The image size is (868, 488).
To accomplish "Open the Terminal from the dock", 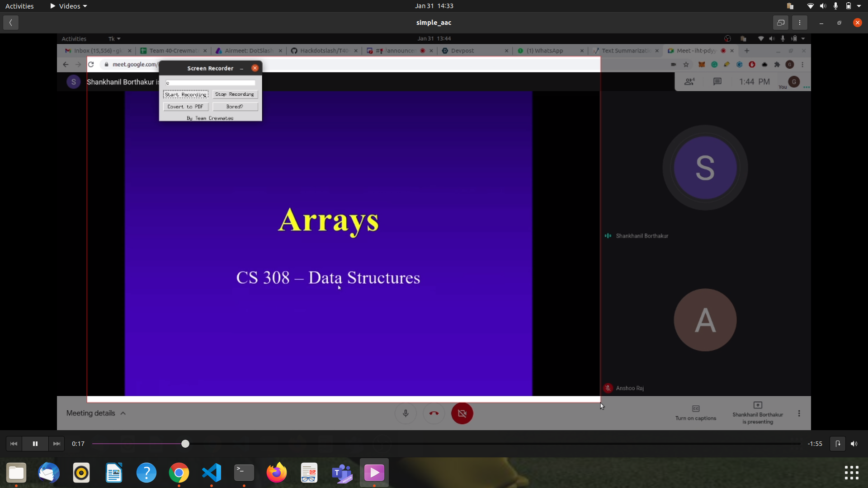I will click(x=244, y=473).
